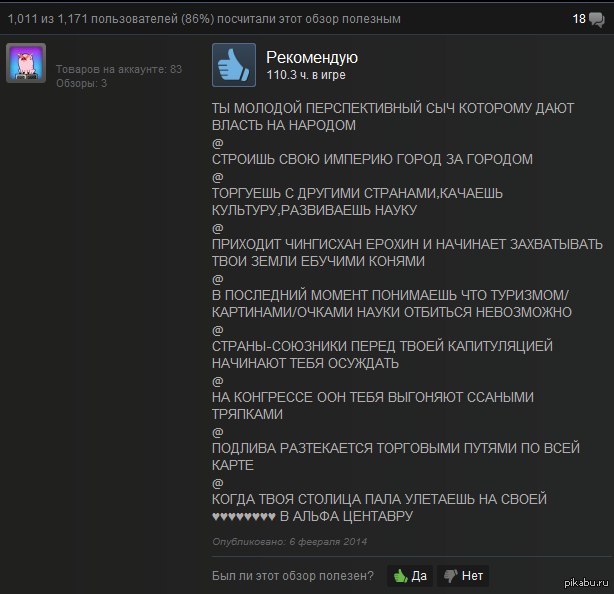Open the Рекомендую review title

(x=311, y=57)
